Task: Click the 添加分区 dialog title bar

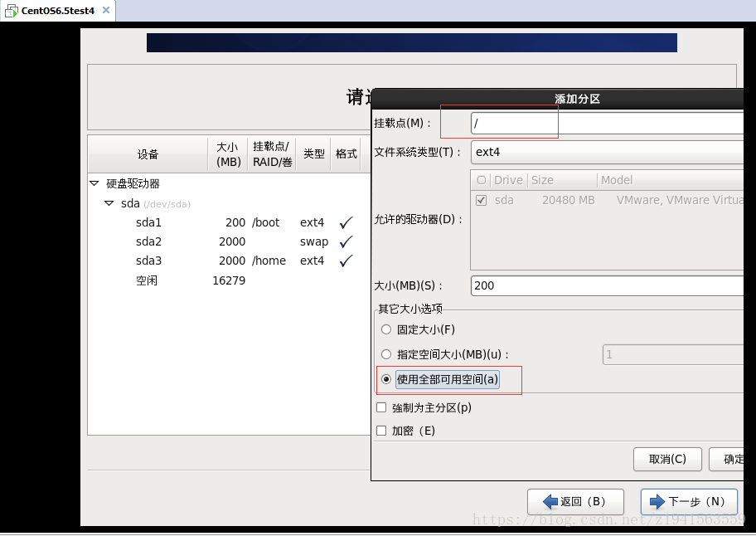Action: tap(557, 99)
